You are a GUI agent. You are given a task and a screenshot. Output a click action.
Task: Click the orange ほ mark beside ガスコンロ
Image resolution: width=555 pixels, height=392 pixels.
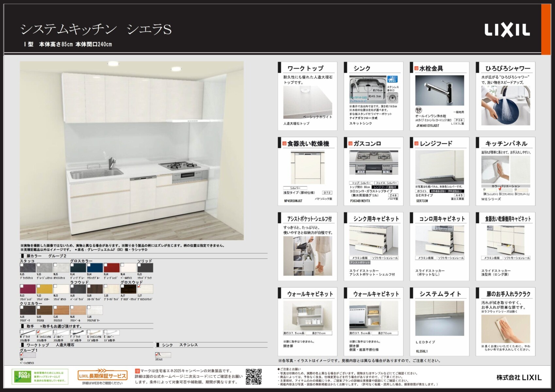pos(350,143)
